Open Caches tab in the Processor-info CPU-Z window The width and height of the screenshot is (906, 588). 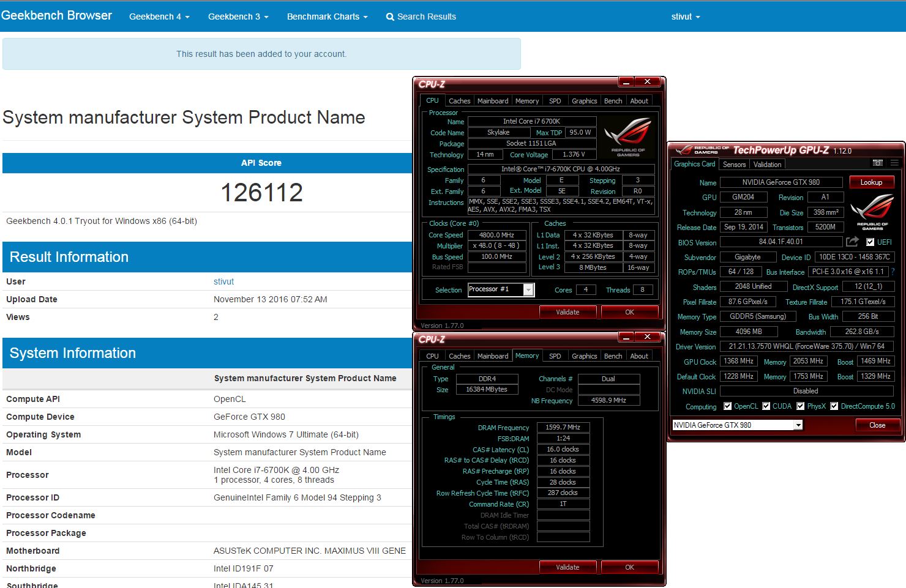[459, 101]
